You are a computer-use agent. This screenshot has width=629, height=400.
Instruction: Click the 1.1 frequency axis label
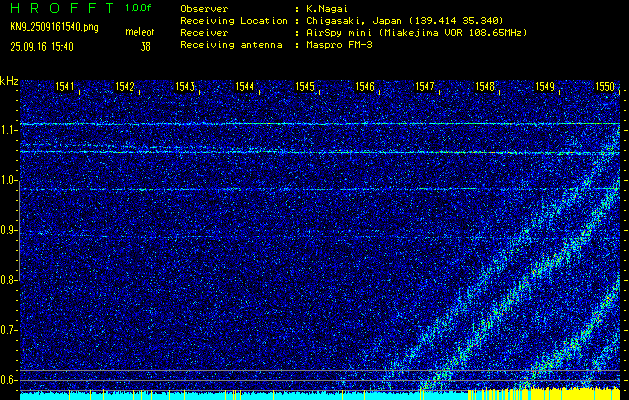pyautogui.click(x=8, y=130)
